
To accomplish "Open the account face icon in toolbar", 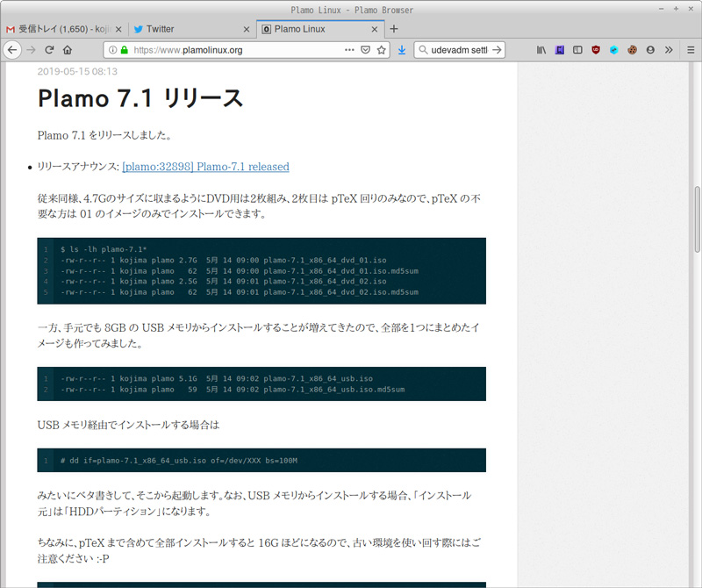I will [650, 50].
